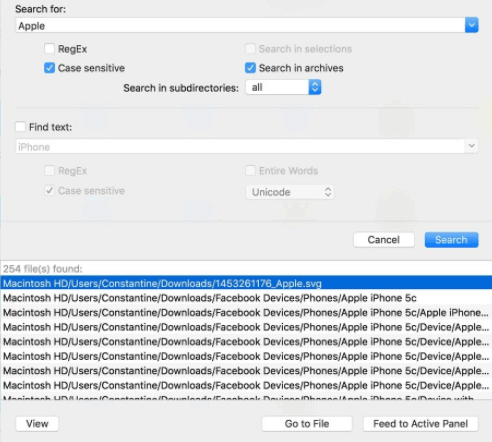The image size is (492, 442).
Task: Click the 254 file(s) found label
Action: [x=43, y=269]
